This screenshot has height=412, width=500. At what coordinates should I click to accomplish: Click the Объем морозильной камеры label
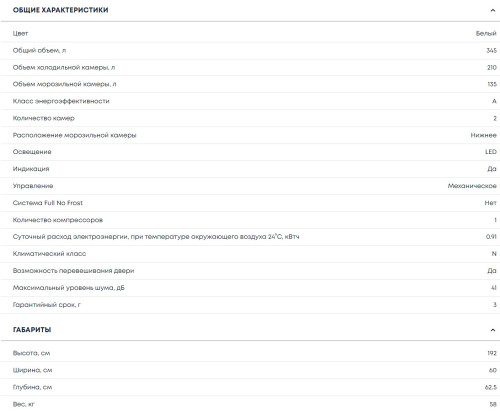click(x=64, y=84)
